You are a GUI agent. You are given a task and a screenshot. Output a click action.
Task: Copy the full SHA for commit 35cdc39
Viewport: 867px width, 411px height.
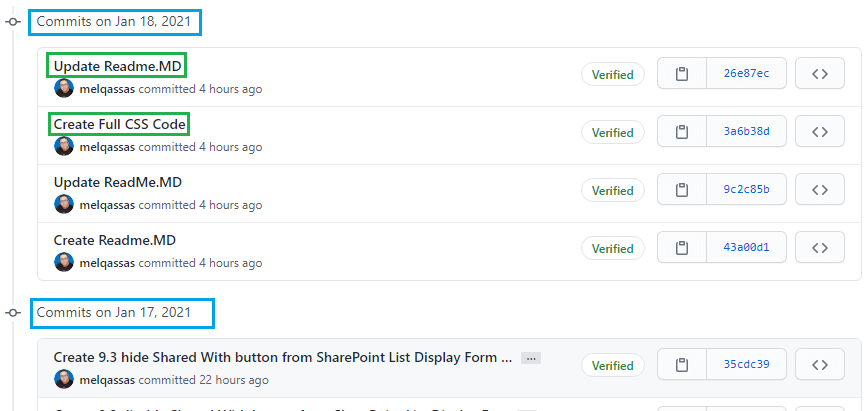point(682,365)
